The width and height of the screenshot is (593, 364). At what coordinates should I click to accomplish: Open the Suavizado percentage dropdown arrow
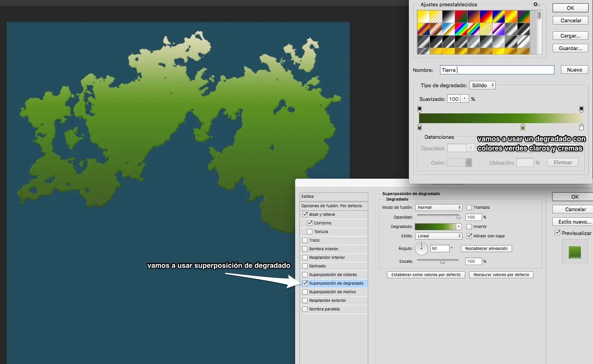464,99
